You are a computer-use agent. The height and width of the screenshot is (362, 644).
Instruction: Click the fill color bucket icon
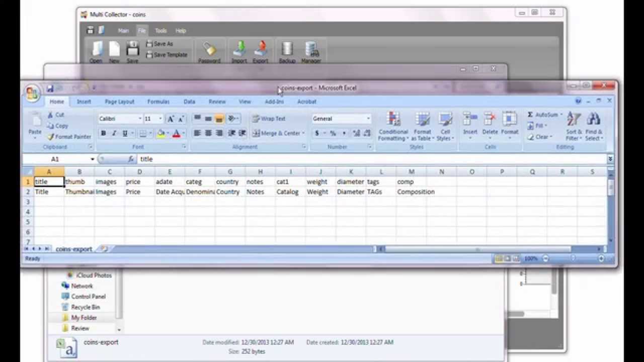tap(160, 133)
